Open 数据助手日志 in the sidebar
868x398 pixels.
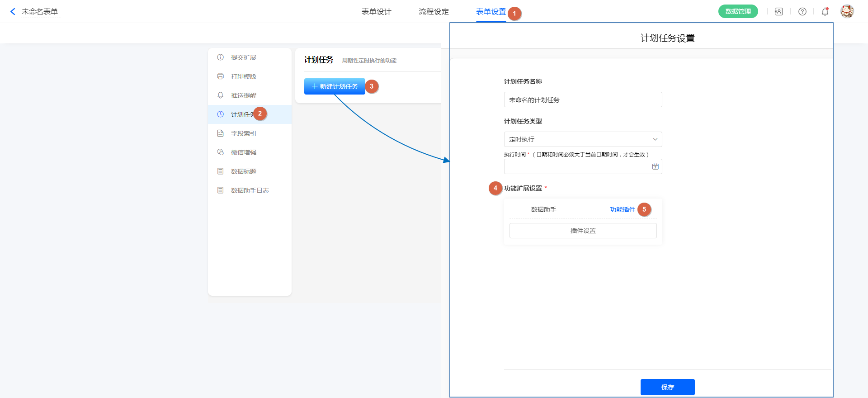click(x=250, y=190)
